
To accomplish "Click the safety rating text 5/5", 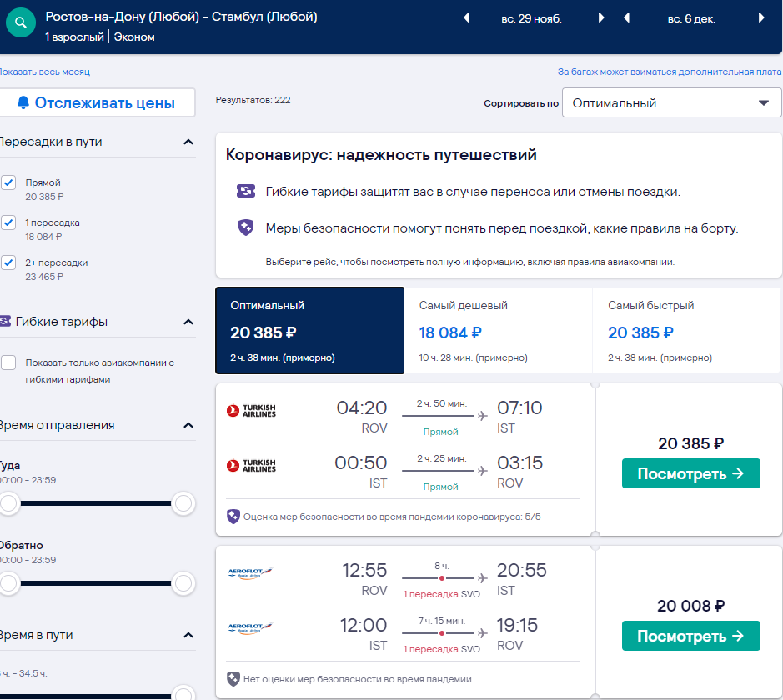I will pos(392,517).
